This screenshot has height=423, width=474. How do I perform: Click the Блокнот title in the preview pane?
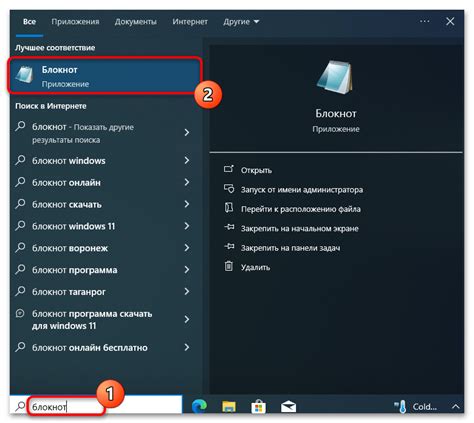coord(336,114)
